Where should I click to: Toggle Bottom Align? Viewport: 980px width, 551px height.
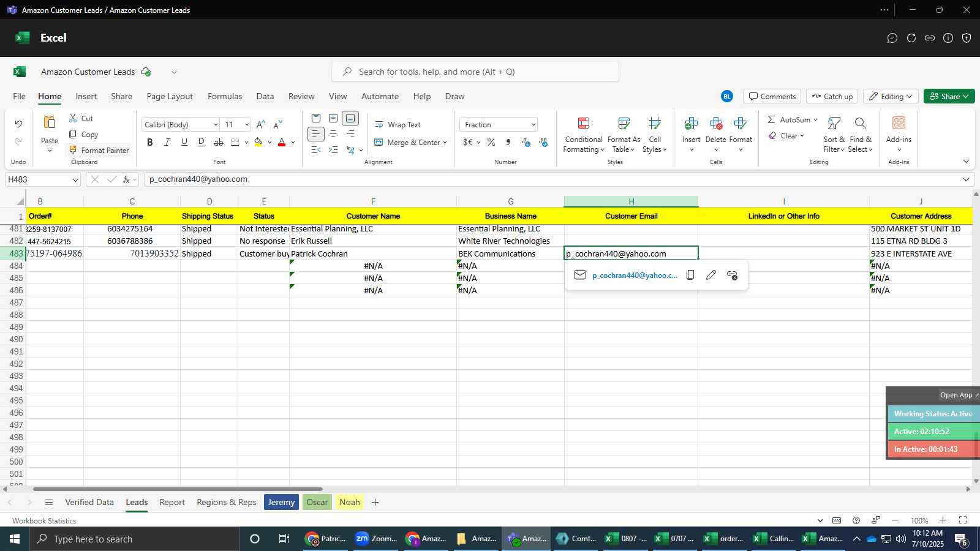click(x=350, y=118)
